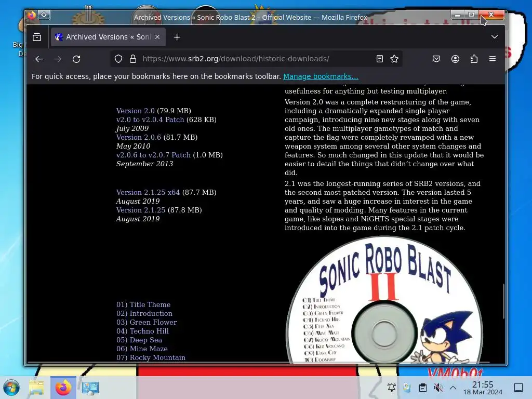Image resolution: width=532 pixels, height=399 pixels.
Task: Open the extensions puzzle icon
Action: click(474, 59)
